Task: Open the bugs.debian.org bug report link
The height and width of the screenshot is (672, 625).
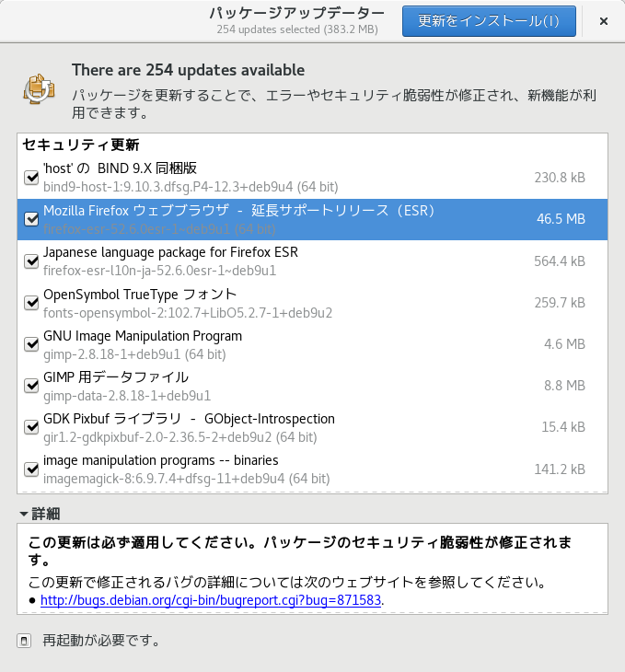Action: pos(211,600)
